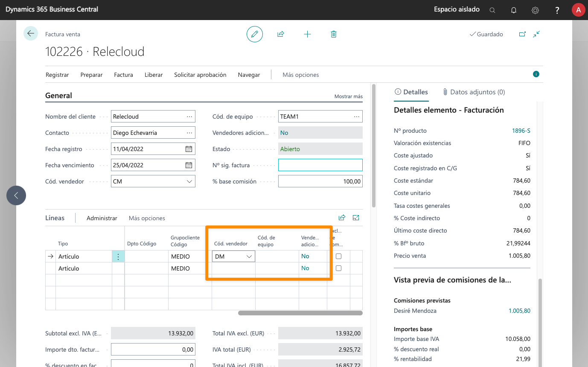
Task: Open the Preparar menu
Action: 91,75
